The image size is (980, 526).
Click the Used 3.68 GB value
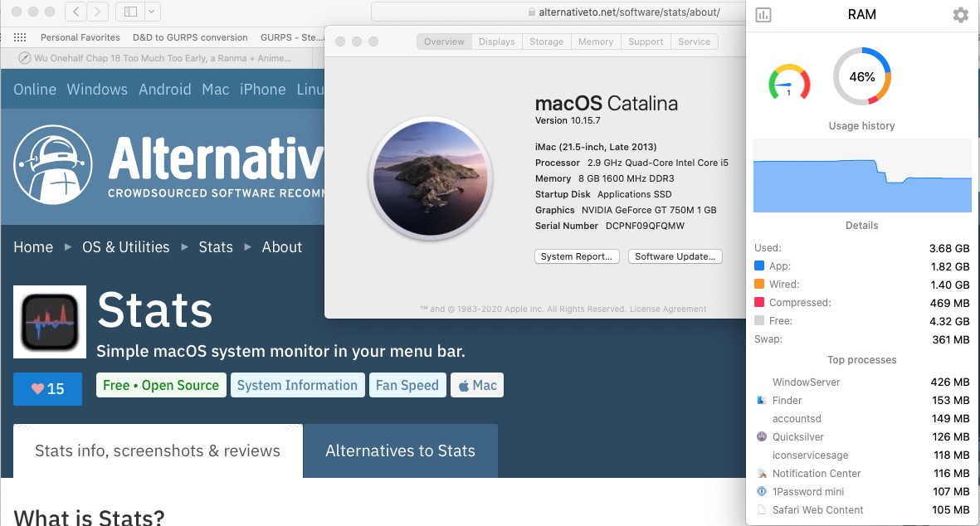[x=949, y=248]
